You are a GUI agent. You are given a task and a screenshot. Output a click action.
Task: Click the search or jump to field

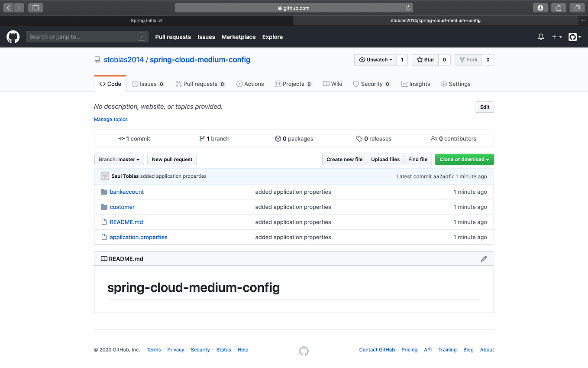tap(87, 36)
